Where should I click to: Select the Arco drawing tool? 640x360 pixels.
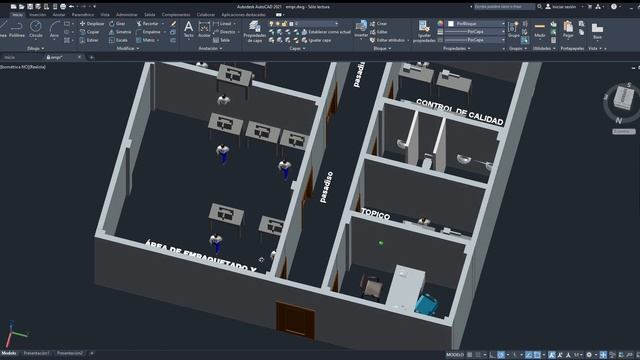point(54,29)
